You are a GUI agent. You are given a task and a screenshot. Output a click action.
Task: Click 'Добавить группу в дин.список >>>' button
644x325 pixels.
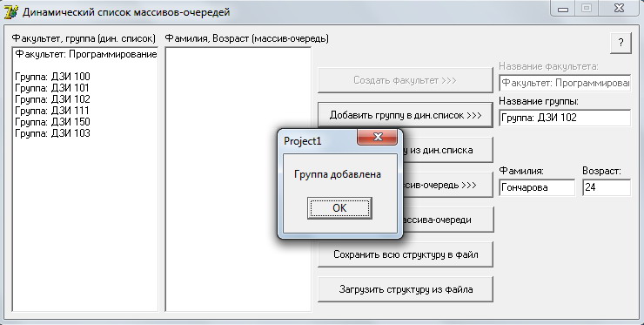click(x=406, y=115)
